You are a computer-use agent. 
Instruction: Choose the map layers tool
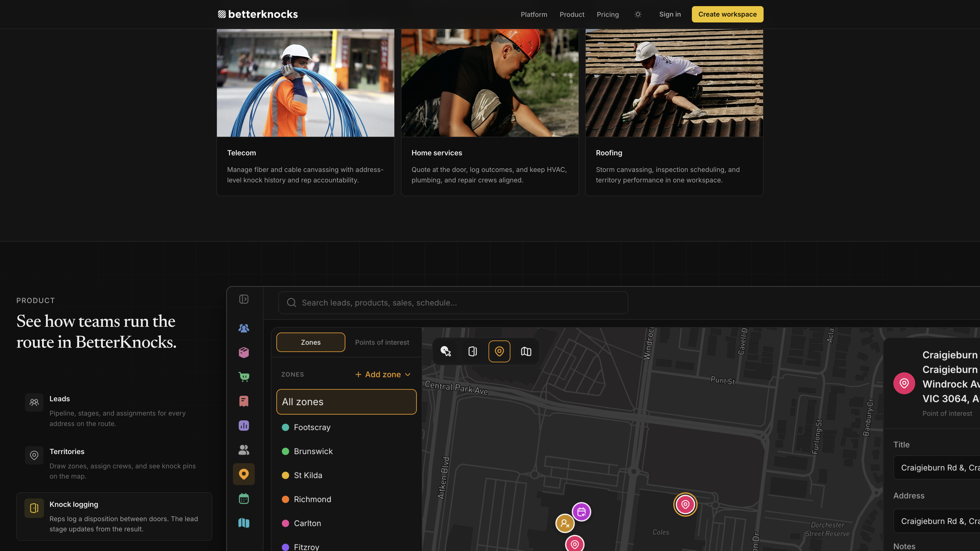526,351
